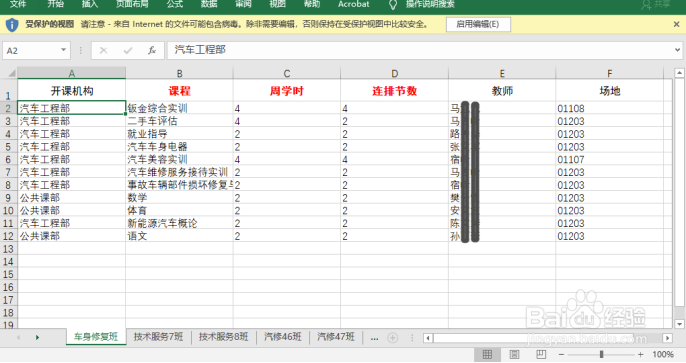Click horizontal scrollbar left arrow
686x363 pixels.
click(428, 338)
